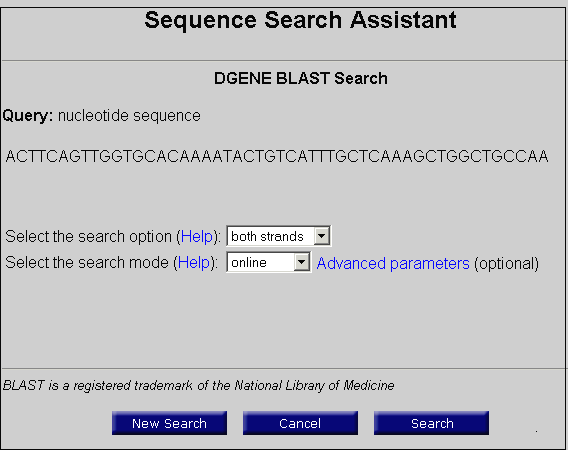Open Help link for search option
The height and width of the screenshot is (450, 568).
196,237
